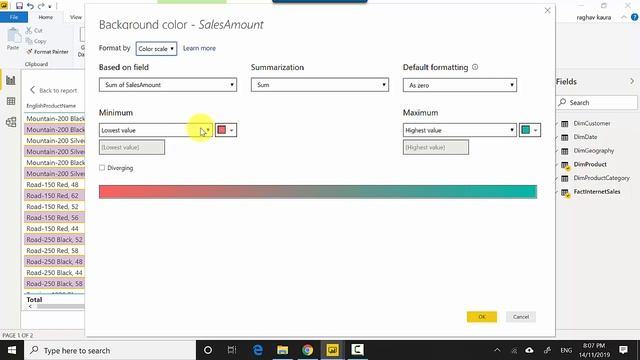Open Cortana circle on taskbar

[x=208, y=350]
